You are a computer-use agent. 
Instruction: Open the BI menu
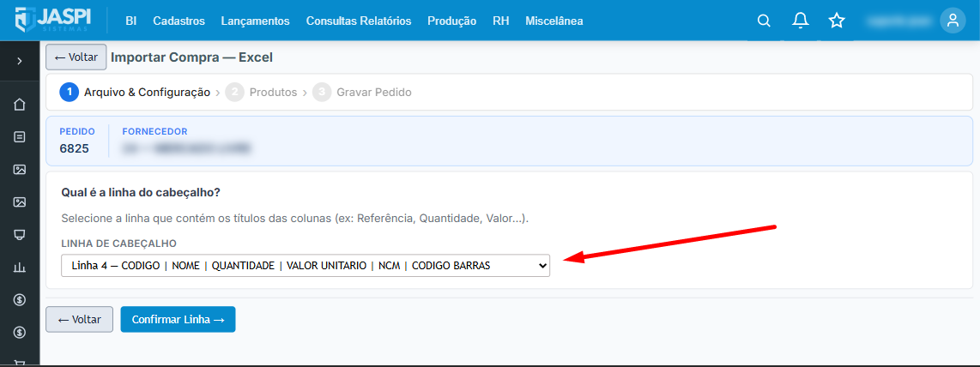[x=130, y=21]
